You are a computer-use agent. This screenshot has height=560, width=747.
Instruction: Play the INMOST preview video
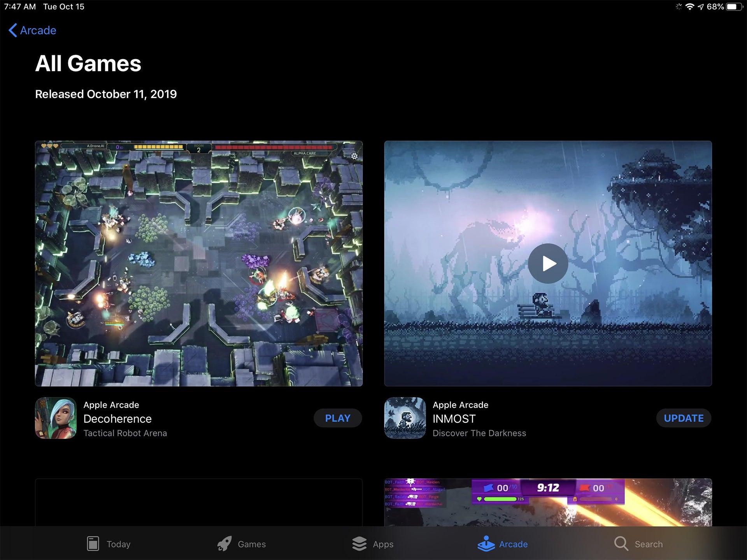coord(548,263)
